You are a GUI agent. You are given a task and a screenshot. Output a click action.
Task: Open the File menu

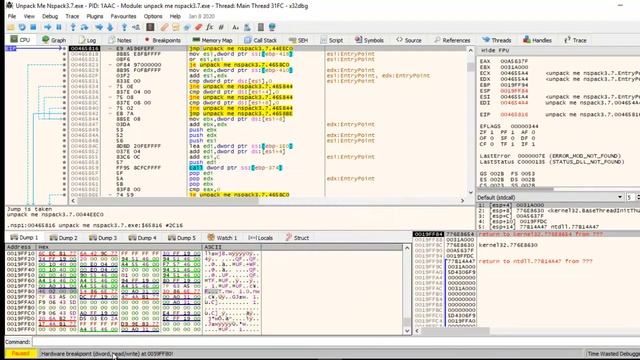12,16
